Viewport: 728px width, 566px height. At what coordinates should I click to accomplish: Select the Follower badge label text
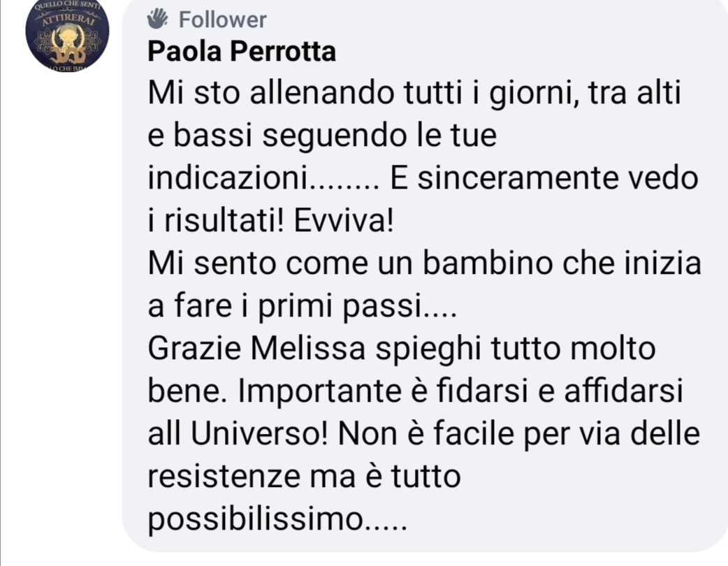pyautogui.click(x=222, y=20)
